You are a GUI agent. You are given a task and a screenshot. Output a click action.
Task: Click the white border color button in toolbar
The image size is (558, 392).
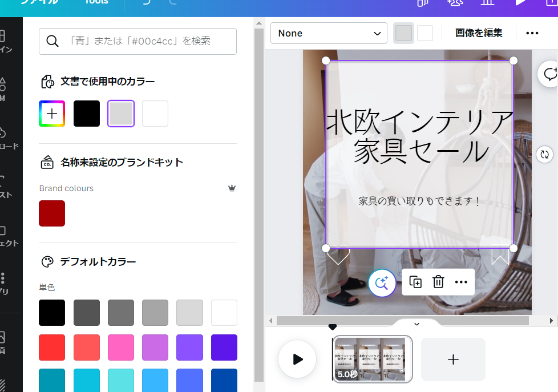425,33
